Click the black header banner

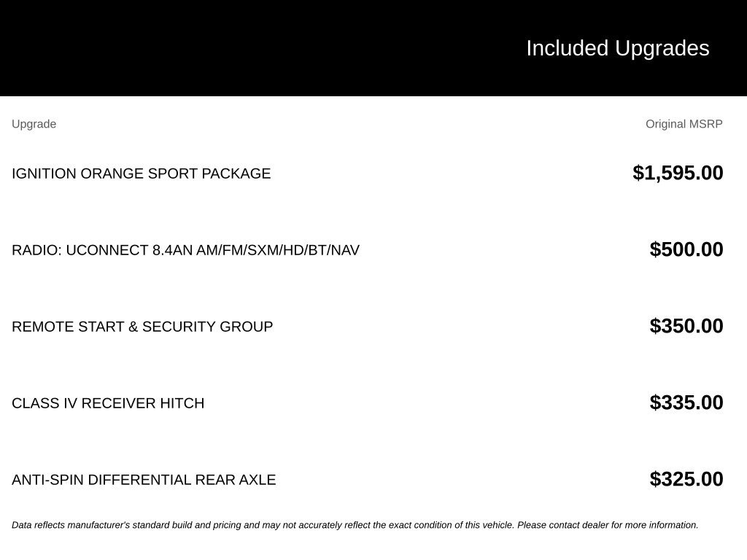[x=373, y=48]
